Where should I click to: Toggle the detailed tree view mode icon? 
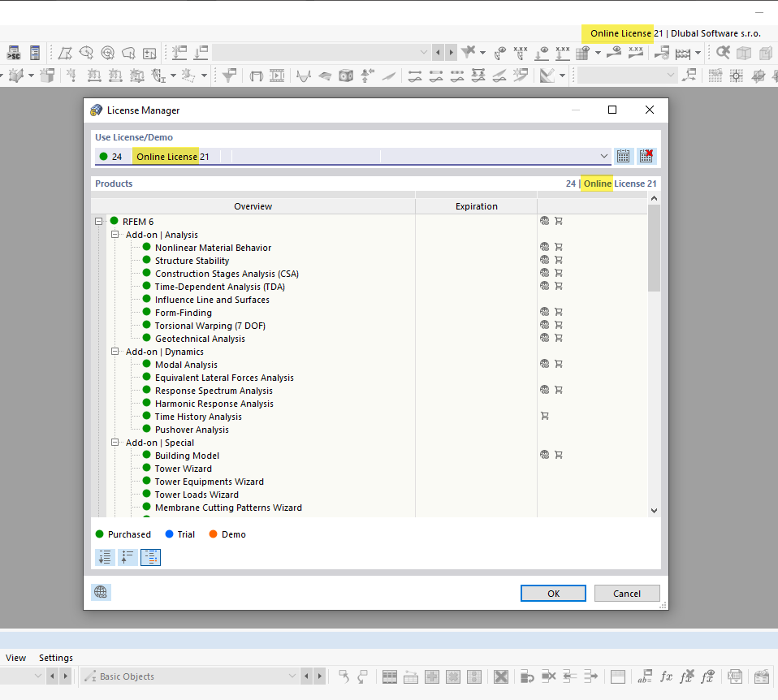150,557
